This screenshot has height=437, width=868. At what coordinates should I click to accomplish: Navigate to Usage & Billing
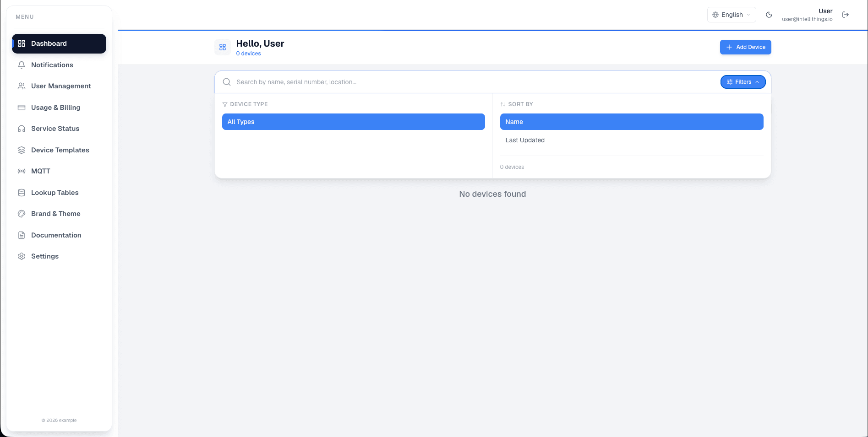[59, 108]
